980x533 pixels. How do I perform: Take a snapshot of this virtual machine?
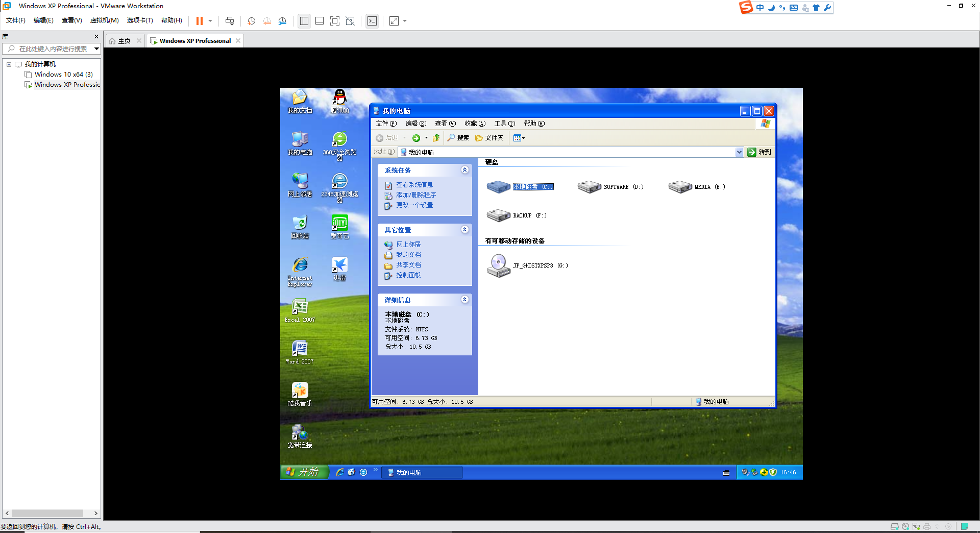tap(252, 21)
